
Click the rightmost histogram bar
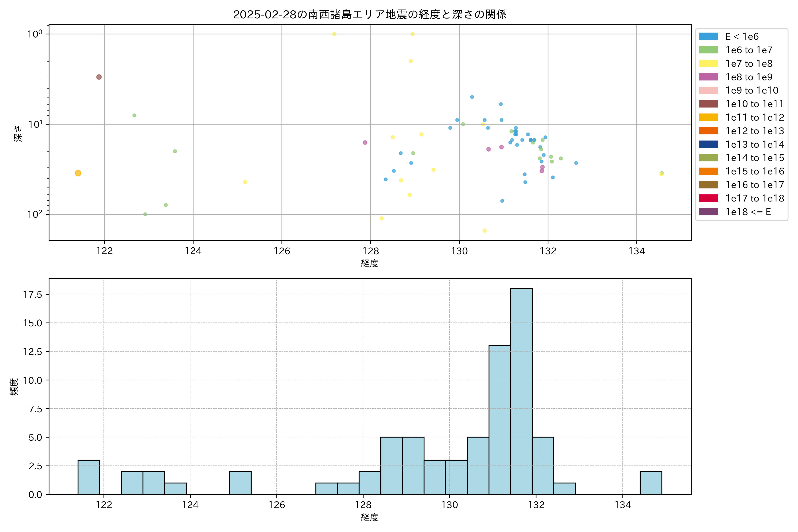651,483
